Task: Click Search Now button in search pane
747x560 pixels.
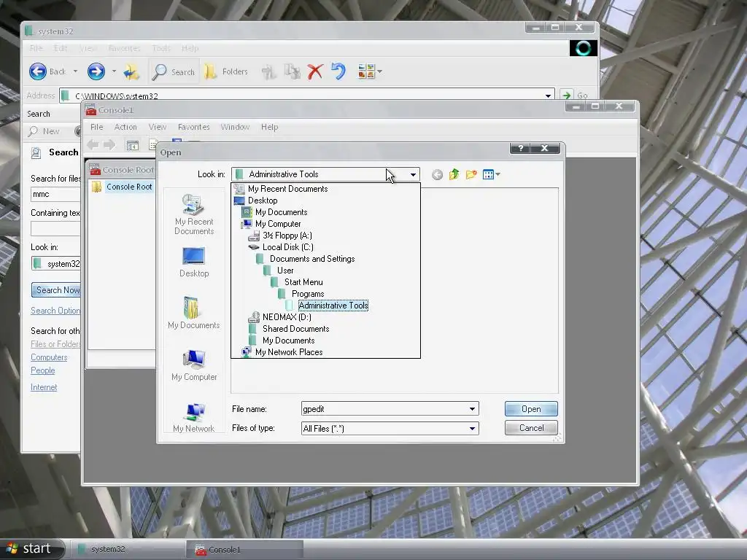Action: (55, 290)
